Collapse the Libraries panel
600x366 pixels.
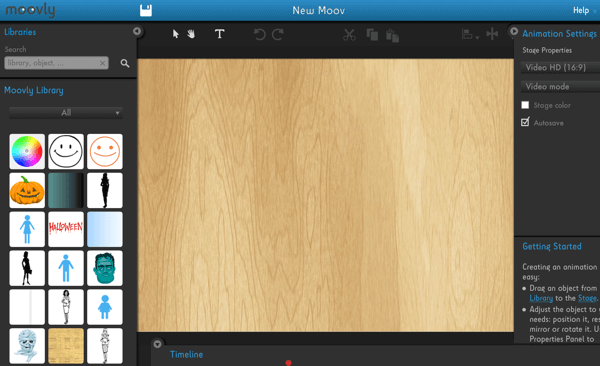[137, 31]
